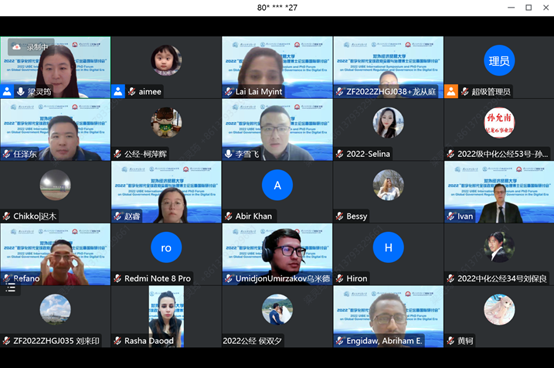The image size is (554, 368).
Task: Click the muted mic icon beside 黄桐
Action: (450, 341)
